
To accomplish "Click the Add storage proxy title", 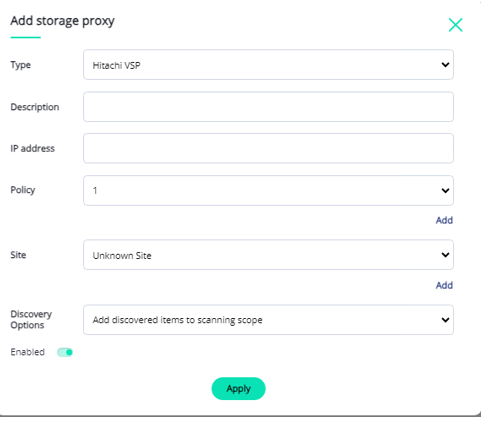I will click(62, 21).
